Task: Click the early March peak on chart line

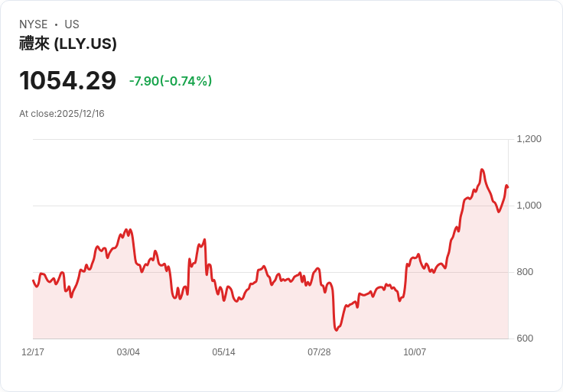Action: point(126,229)
